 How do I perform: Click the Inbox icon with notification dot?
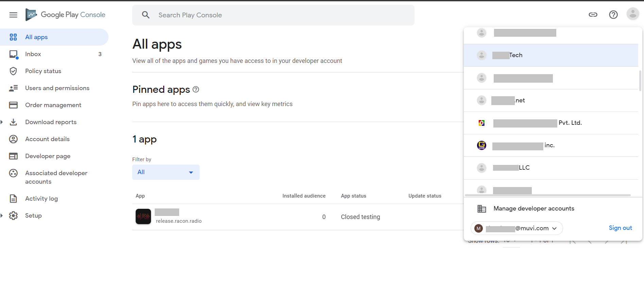[x=14, y=54]
